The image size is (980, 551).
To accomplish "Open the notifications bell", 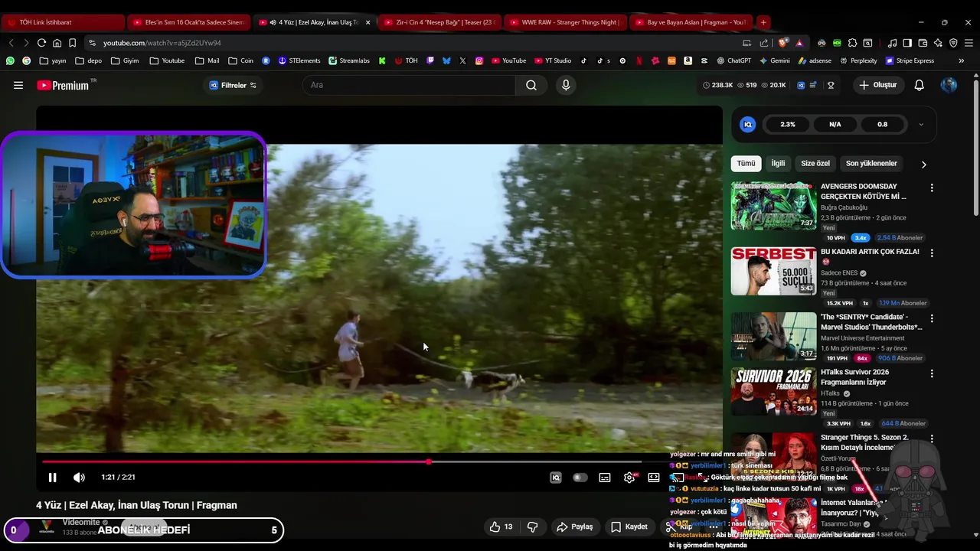I will pos(919,85).
